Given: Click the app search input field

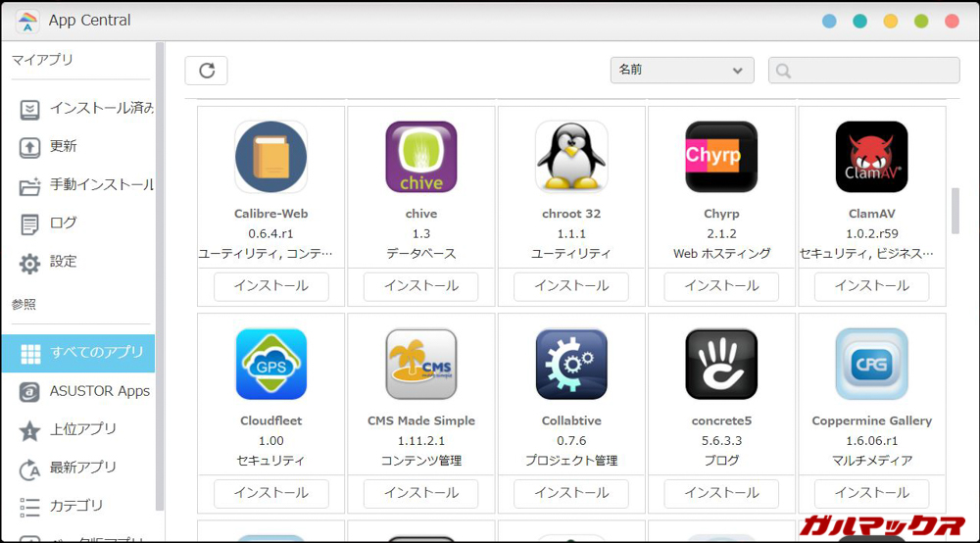Looking at the screenshot, I should click(x=864, y=71).
